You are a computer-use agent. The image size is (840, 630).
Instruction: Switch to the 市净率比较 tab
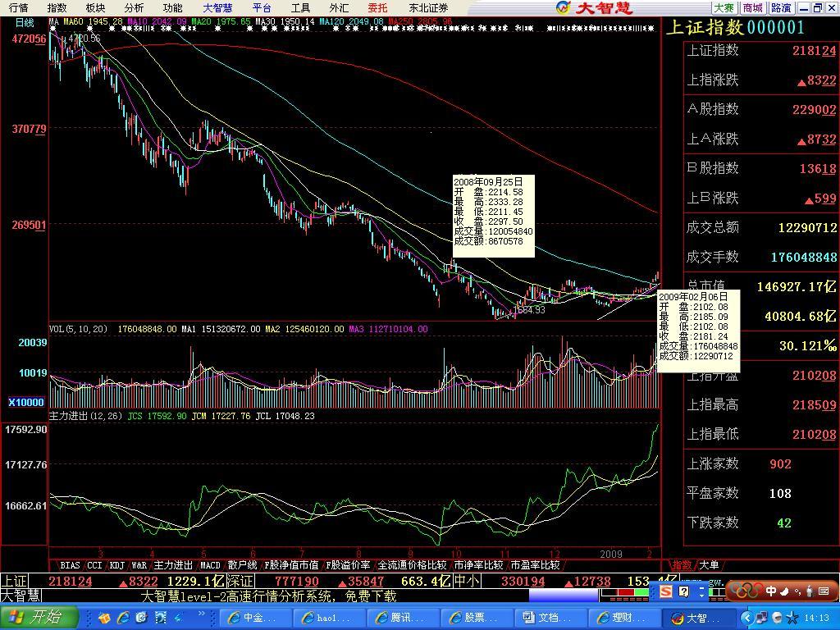click(479, 565)
